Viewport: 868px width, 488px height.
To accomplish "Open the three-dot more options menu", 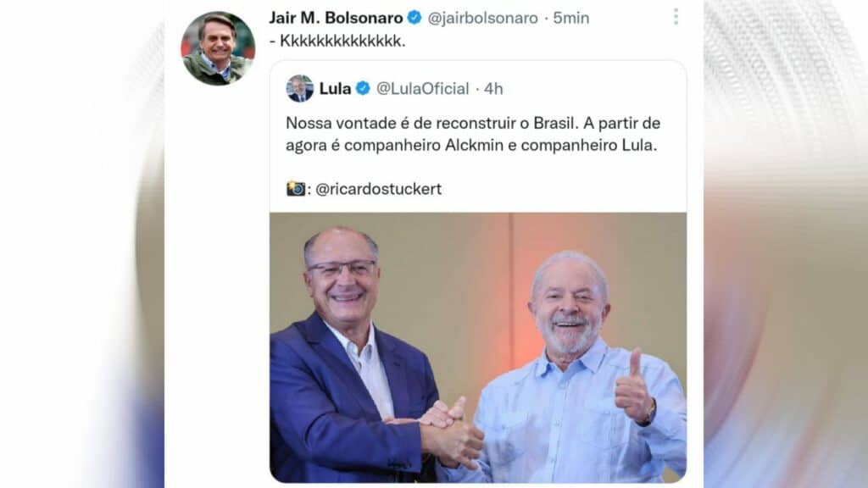I will [676, 17].
